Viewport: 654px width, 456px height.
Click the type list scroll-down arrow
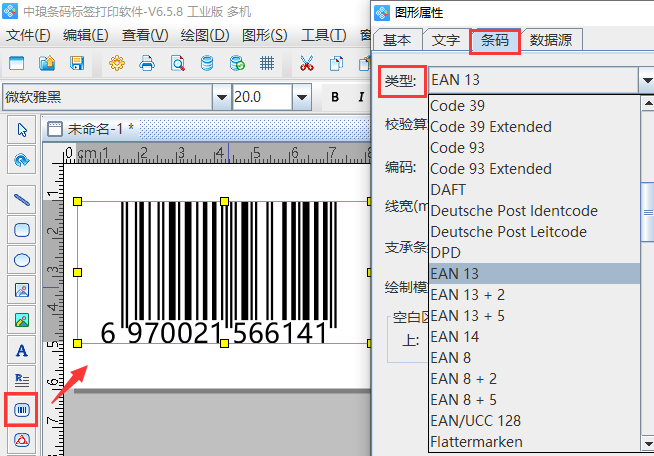tap(647, 443)
